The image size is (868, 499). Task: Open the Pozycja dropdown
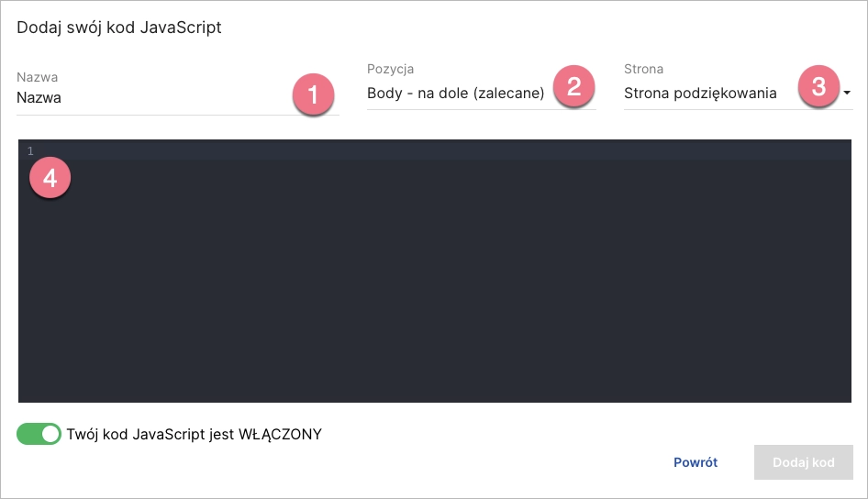click(456, 93)
